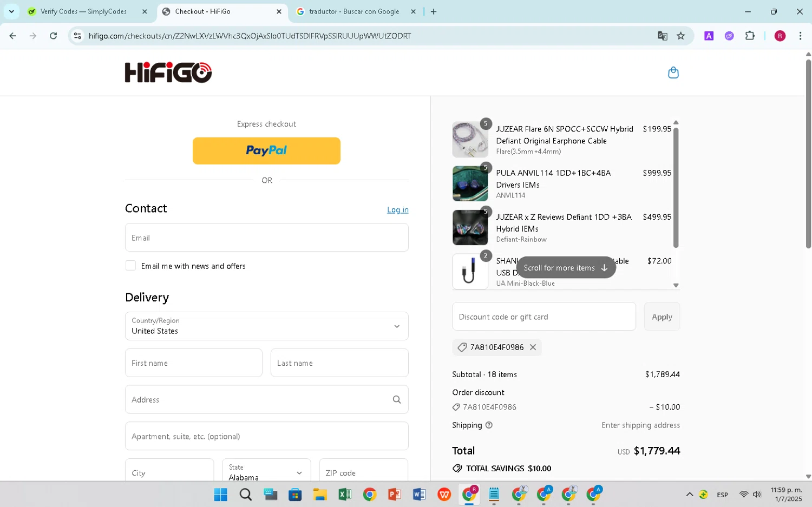Open the taskbar clock and date
The image size is (812, 507).
tap(786, 495)
